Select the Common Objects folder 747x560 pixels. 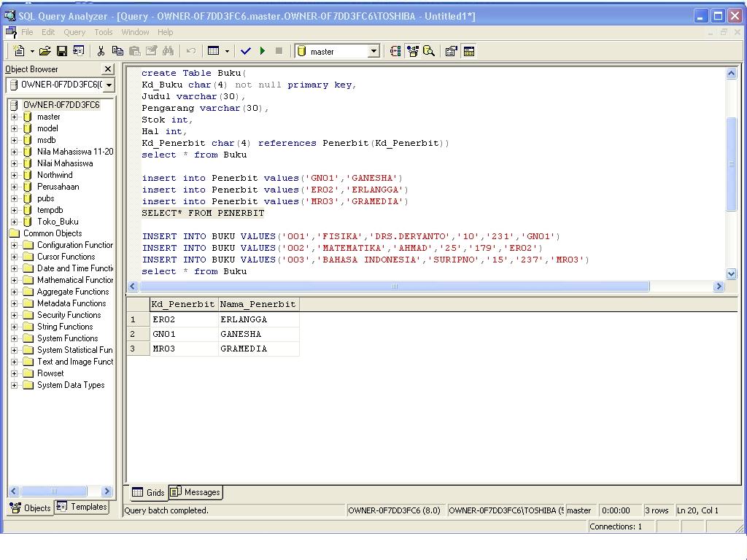[53, 233]
